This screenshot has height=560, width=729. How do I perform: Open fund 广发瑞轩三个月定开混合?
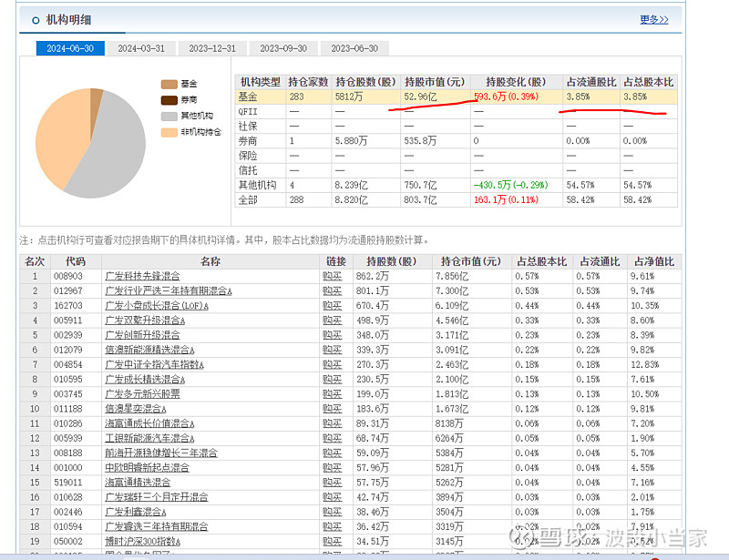pyautogui.click(x=157, y=497)
